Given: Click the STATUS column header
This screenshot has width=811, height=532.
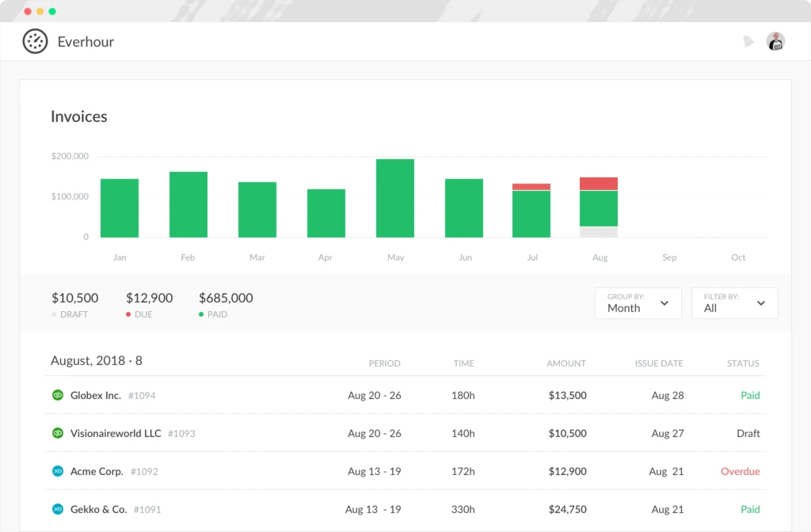Looking at the screenshot, I should (743, 363).
